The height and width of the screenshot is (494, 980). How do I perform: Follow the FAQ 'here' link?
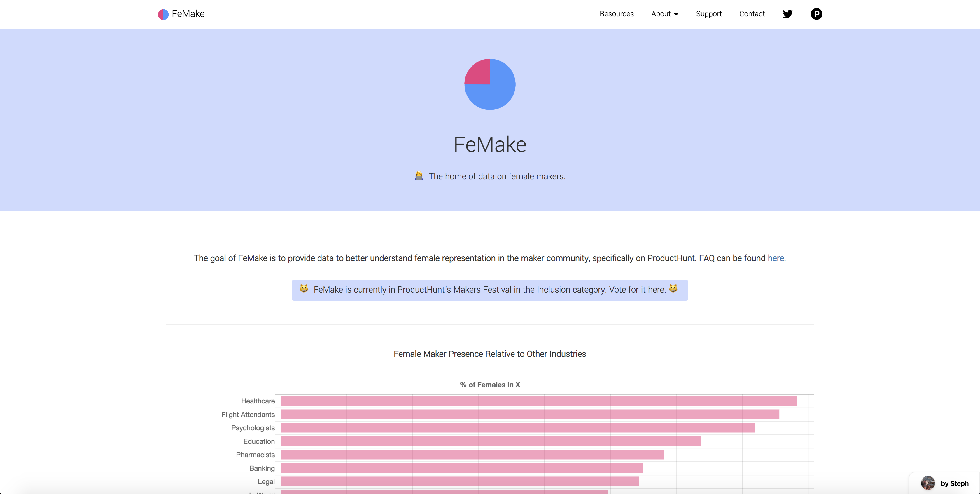pos(776,258)
